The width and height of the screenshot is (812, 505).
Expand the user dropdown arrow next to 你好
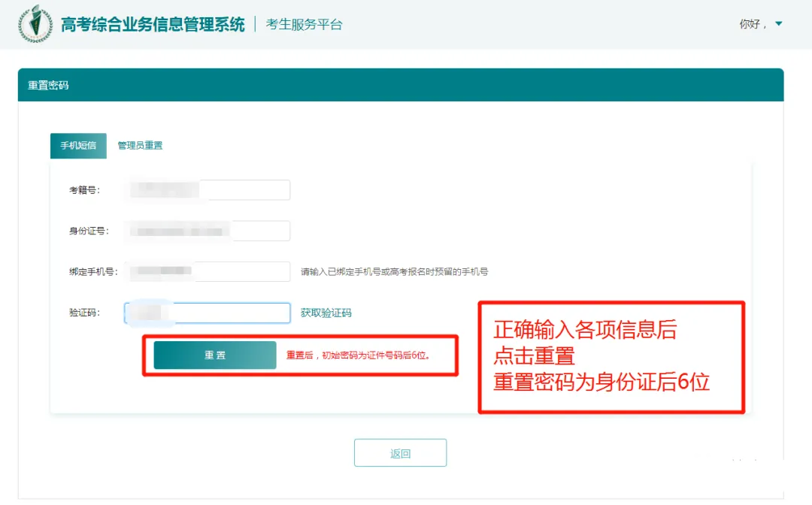(x=778, y=24)
